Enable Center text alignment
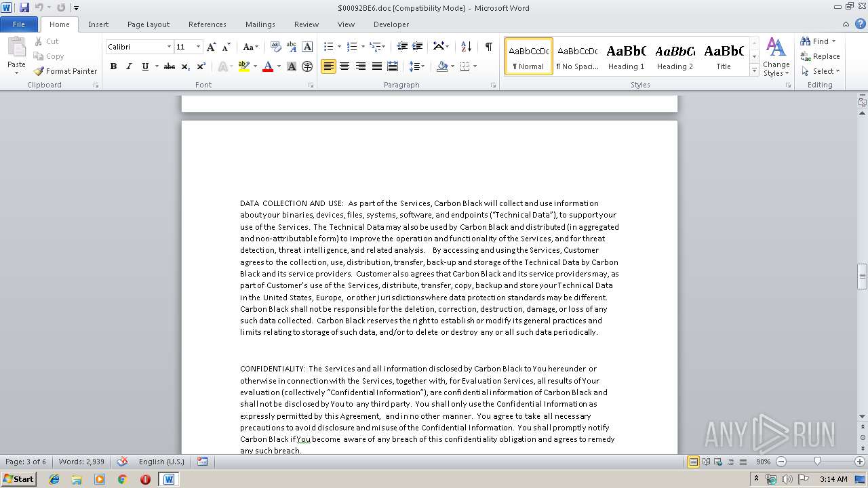868x488 pixels. pyautogui.click(x=344, y=66)
